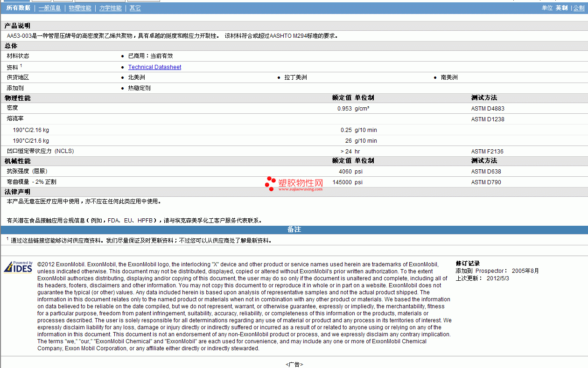Click the 南美洲 supply region entry
Viewport: 588px width, 368px height.
(449, 77)
